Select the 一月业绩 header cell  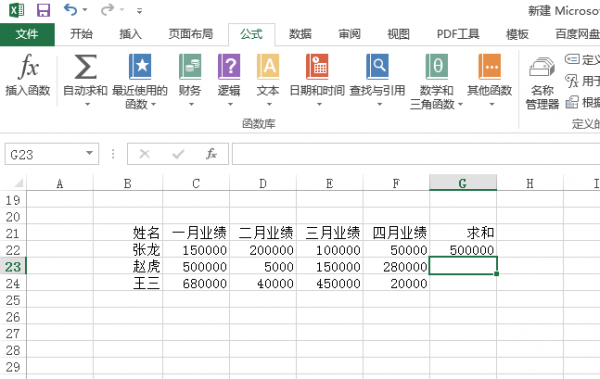click(196, 233)
